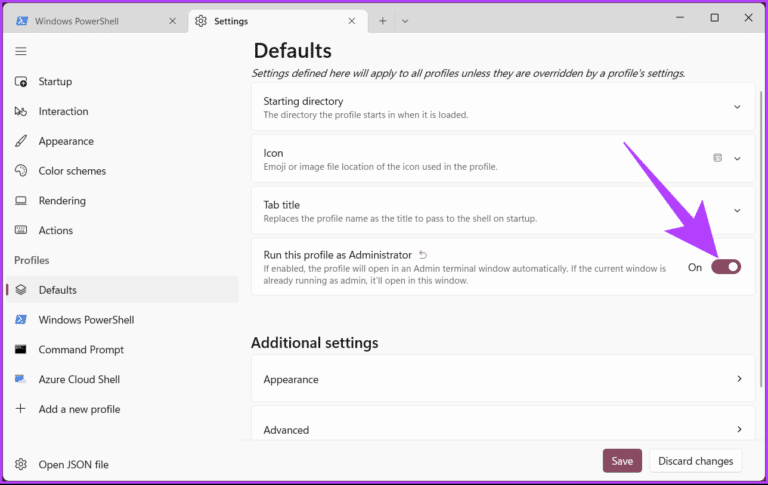Click the Rendering monitor icon
The width and height of the screenshot is (768, 485).
(21, 201)
